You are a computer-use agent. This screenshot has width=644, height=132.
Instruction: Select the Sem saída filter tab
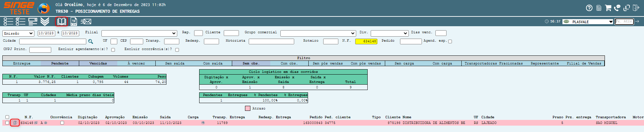[175, 63]
